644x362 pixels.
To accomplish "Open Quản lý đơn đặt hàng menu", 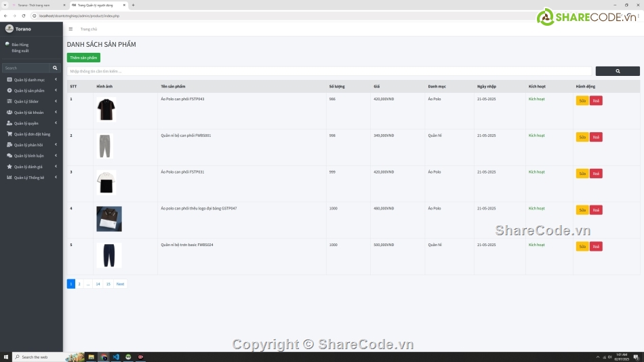I will point(32,134).
